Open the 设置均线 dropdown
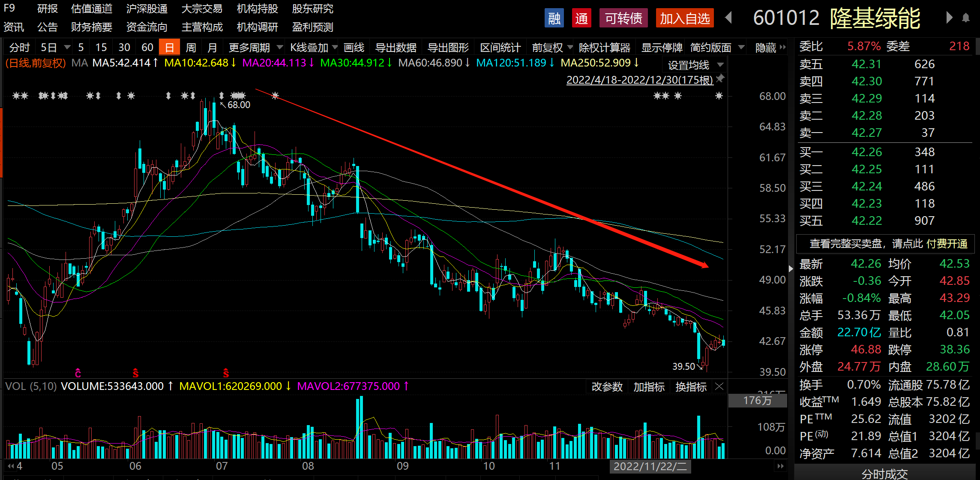The image size is (980, 480). coord(695,65)
